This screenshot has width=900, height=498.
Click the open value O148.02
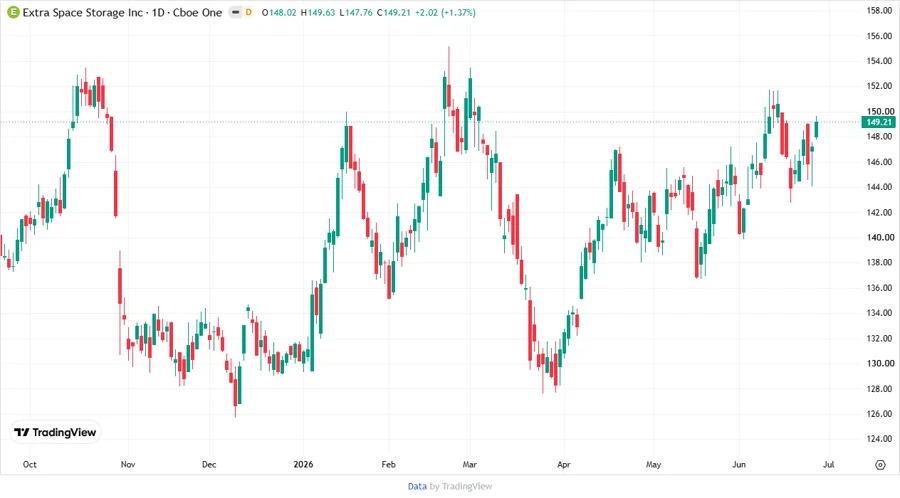click(x=279, y=12)
